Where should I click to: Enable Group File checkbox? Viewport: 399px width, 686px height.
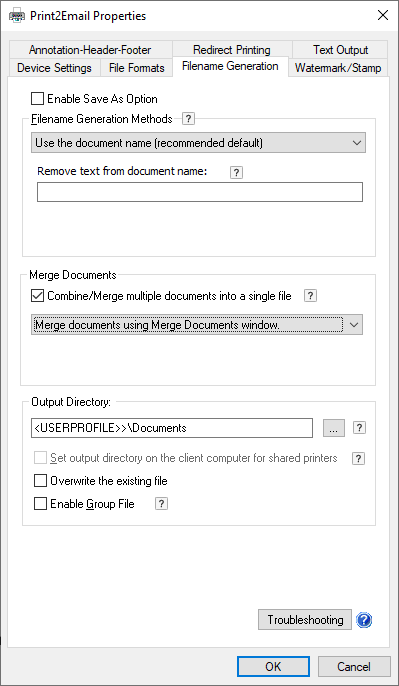(x=40, y=504)
